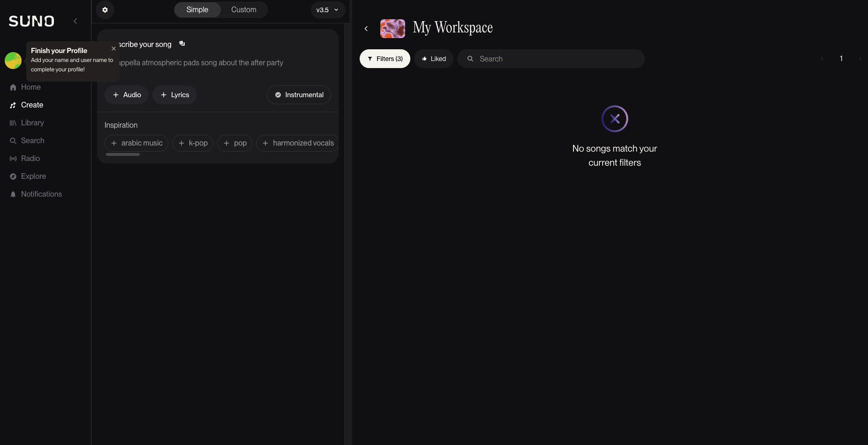Toggle Instrumental mode on

pyautogui.click(x=299, y=94)
